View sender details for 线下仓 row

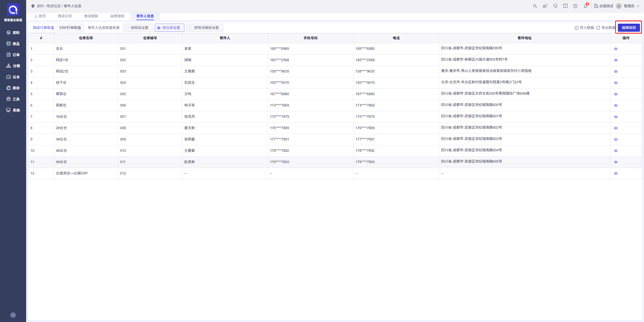point(616,83)
